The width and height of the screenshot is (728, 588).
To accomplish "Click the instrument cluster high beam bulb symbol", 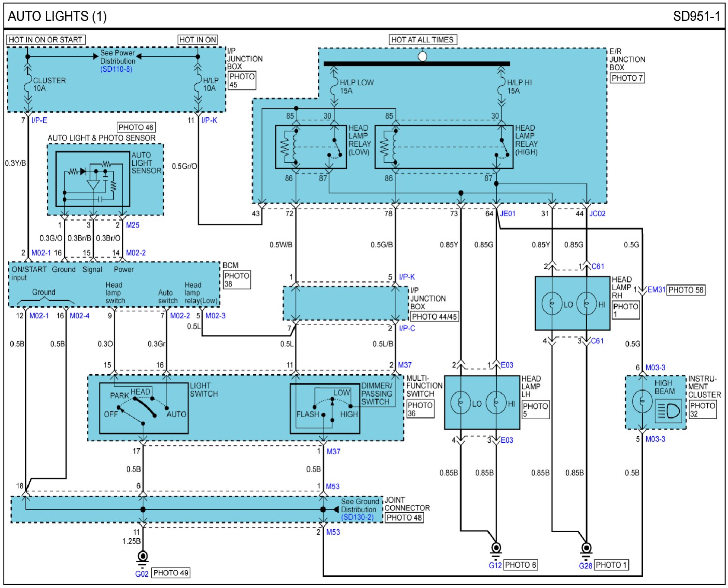I will click(x=642, y=402).
